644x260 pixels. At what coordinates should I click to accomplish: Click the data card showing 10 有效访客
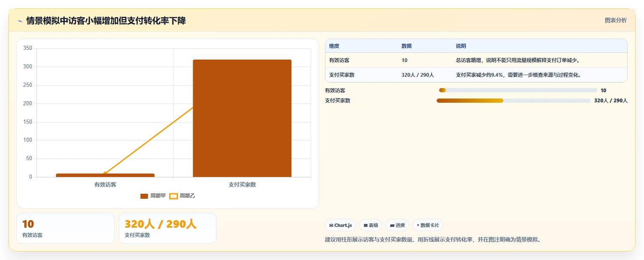pyautogui.click(x=65, y=228)
